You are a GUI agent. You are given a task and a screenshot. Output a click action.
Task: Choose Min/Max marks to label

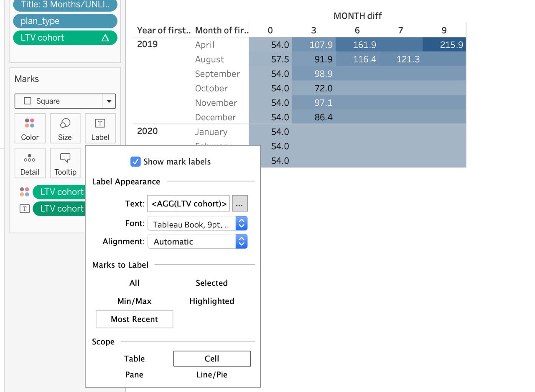tap(134, 301)
